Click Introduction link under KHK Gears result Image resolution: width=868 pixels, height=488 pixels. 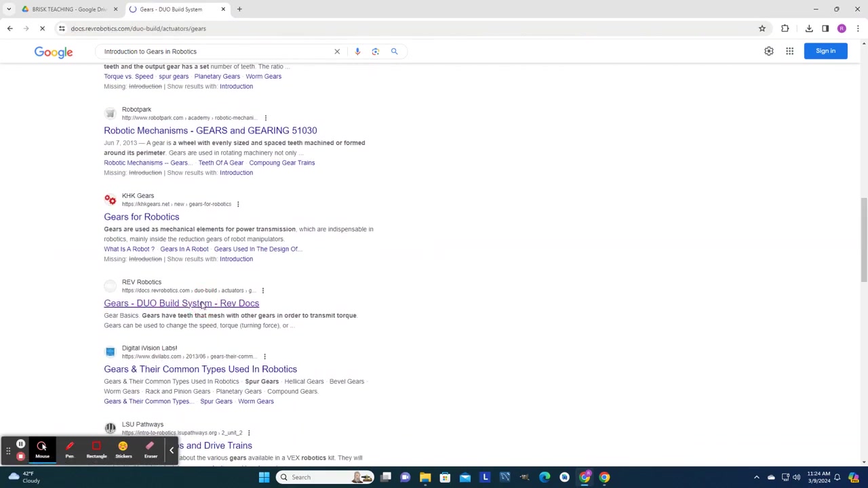[236, 259]
